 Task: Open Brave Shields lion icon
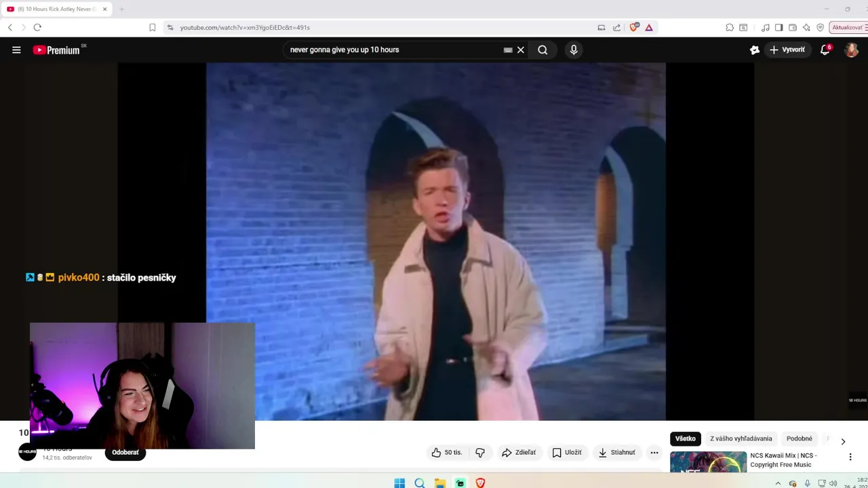coord(634,27)
